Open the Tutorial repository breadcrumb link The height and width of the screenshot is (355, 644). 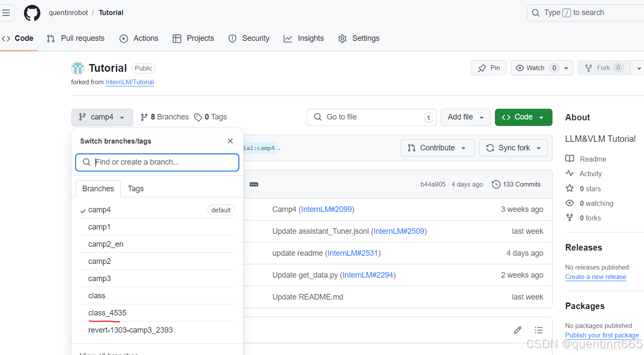coord(111,12)
